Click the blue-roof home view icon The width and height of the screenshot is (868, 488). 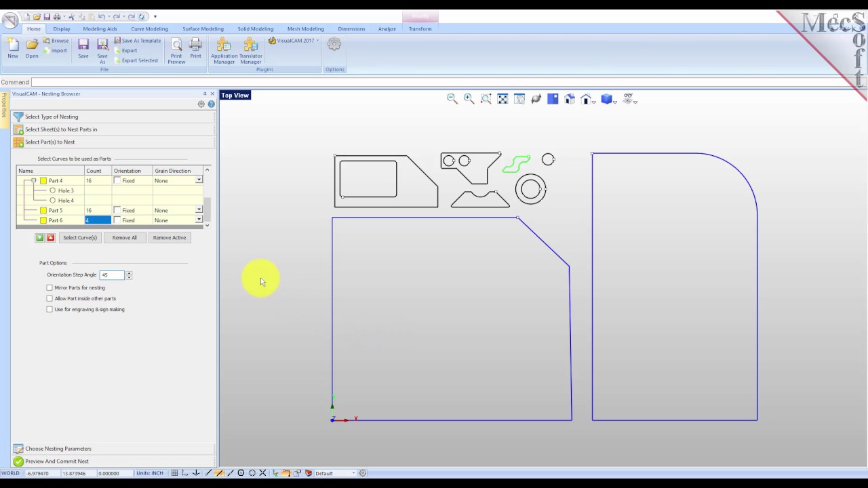coord(570,99)
